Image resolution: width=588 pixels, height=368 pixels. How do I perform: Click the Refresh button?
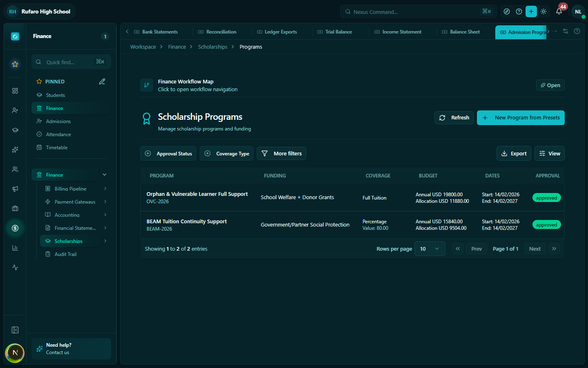pos(454,118)
